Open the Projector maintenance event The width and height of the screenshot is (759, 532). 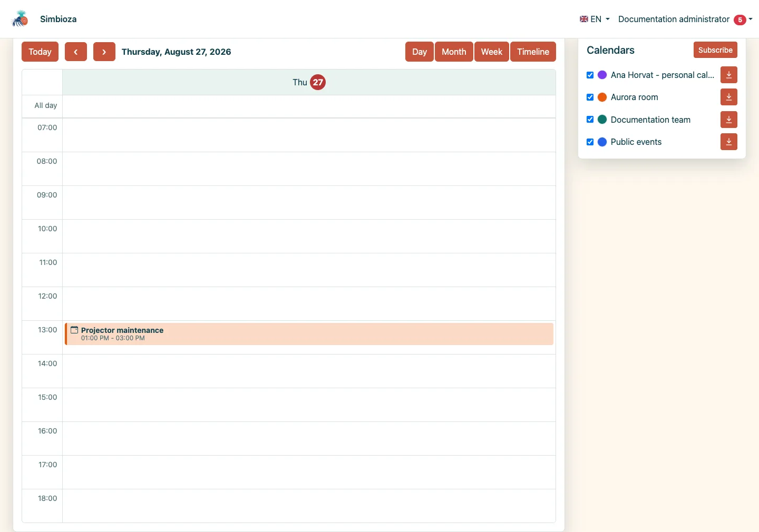pos(309,334)
